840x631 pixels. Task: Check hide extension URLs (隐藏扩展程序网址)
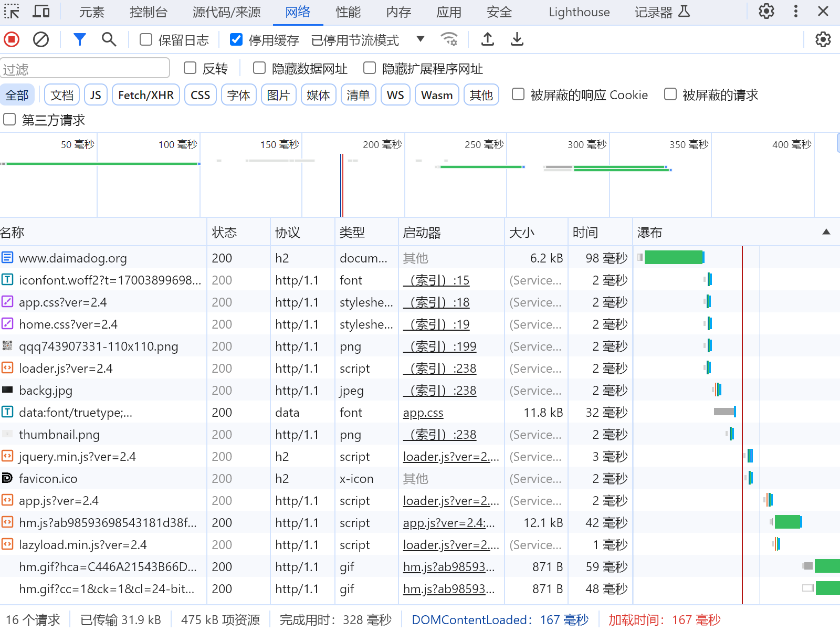pyautogui.click(x=370, y=68)
